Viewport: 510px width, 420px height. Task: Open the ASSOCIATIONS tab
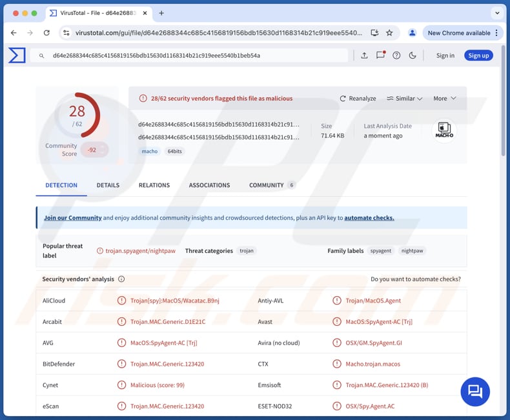tap(209, 185)
